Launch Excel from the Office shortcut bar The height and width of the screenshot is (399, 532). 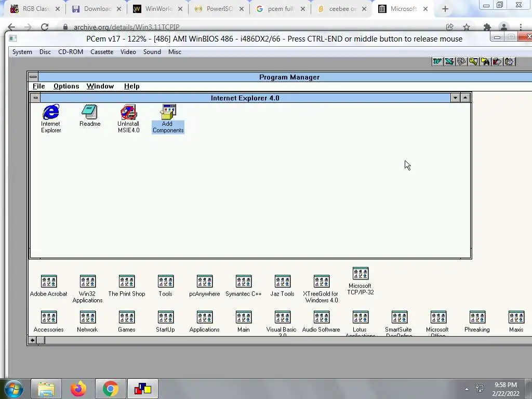coord(449,61)
